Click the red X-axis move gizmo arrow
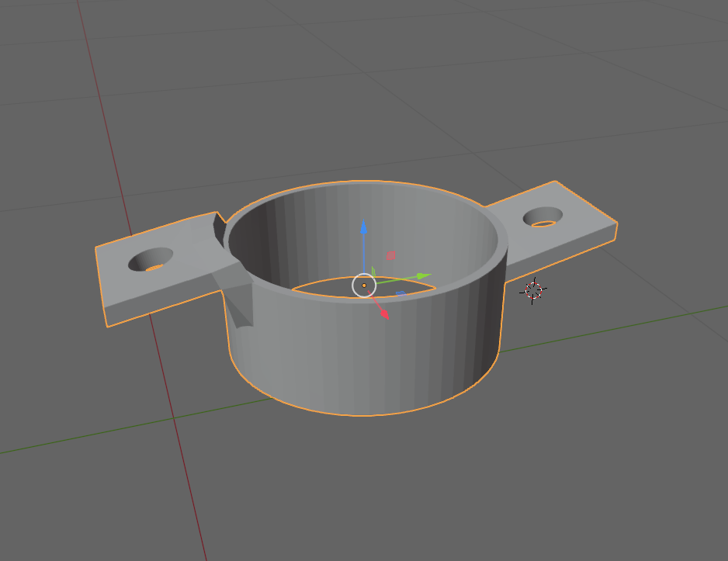Screen dimensions: 728x561 [x=384, y=313]
